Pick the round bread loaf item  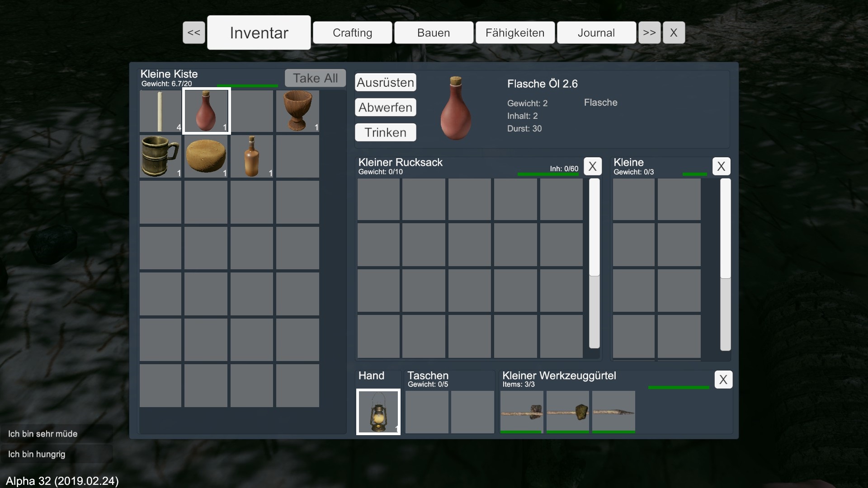[x=206, y=156]
